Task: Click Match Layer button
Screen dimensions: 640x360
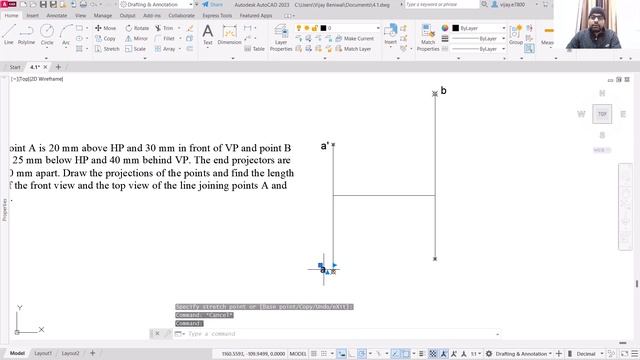Action: (x=353, y=49)
